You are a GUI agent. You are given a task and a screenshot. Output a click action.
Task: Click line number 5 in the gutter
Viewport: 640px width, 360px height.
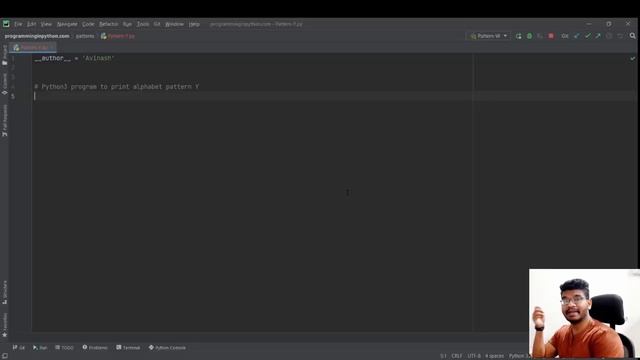[x=13, y=96]
